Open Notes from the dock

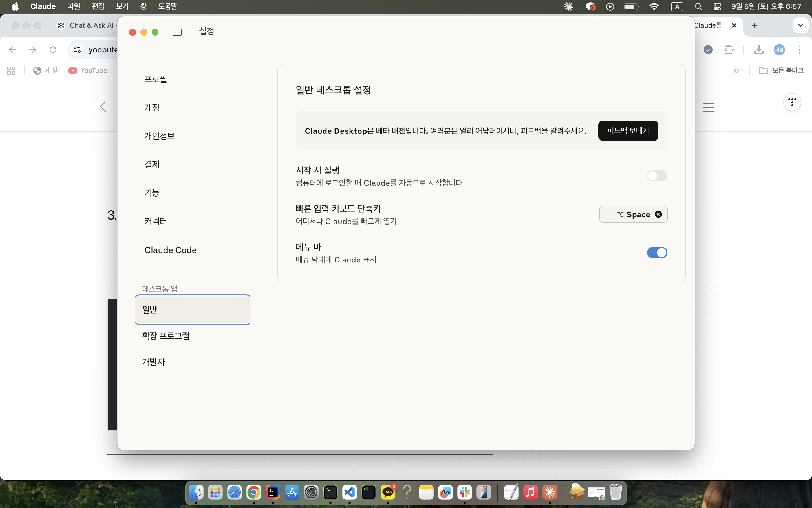point(426,492)
